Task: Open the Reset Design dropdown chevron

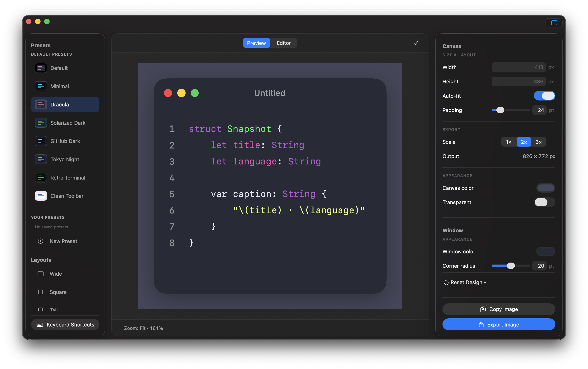Action: click(485, 282)
